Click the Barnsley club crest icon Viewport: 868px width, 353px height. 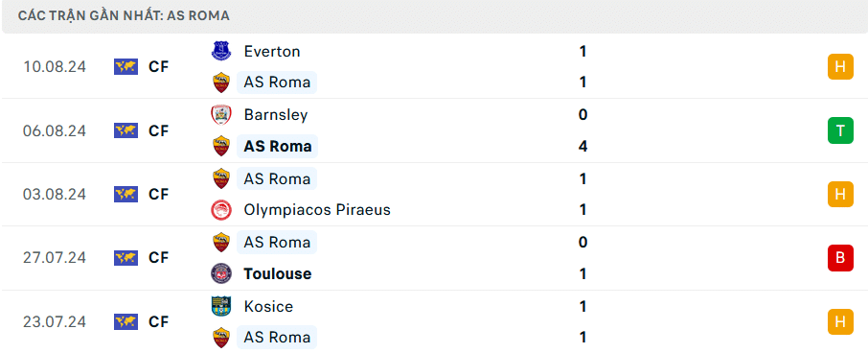point(221,115)
